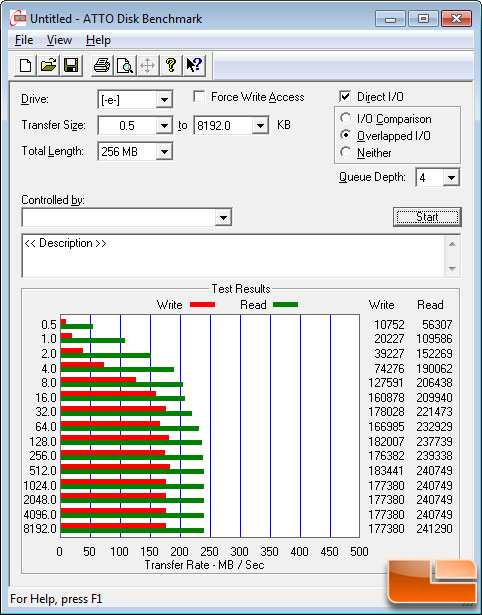Expand the maximum Transfer Size 8192.0 dropdown
The image size is (482, 615).
click(x=260, y=126)
